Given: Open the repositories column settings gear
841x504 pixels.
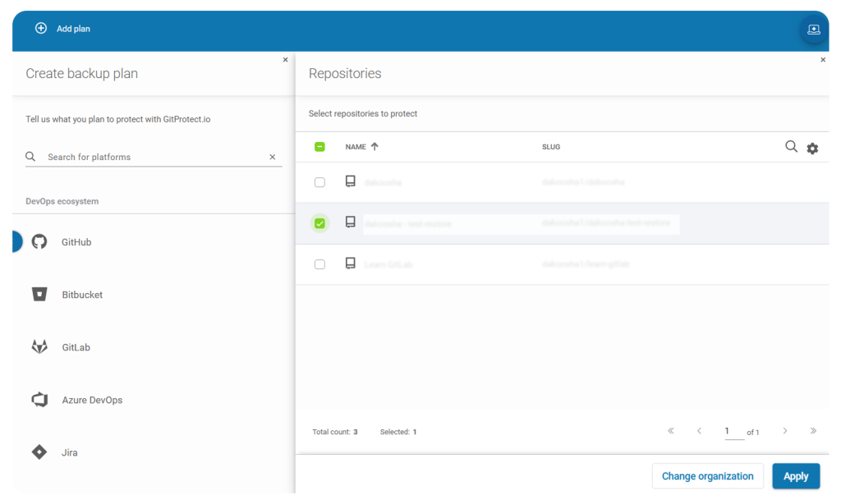Looking at the screenshot, I should [812, 148].
